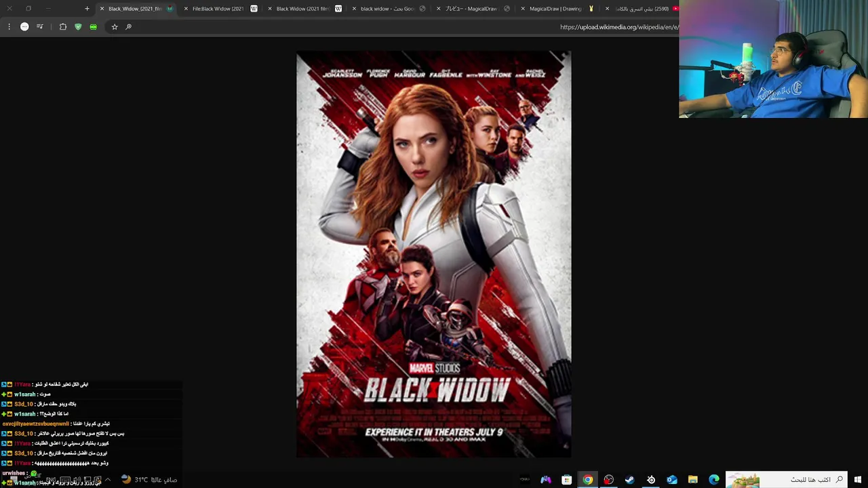Screen dimensions: 868x488
Task: Switch to the Black_Widow_(2021_film) image tab
Action: coord(135,9)
